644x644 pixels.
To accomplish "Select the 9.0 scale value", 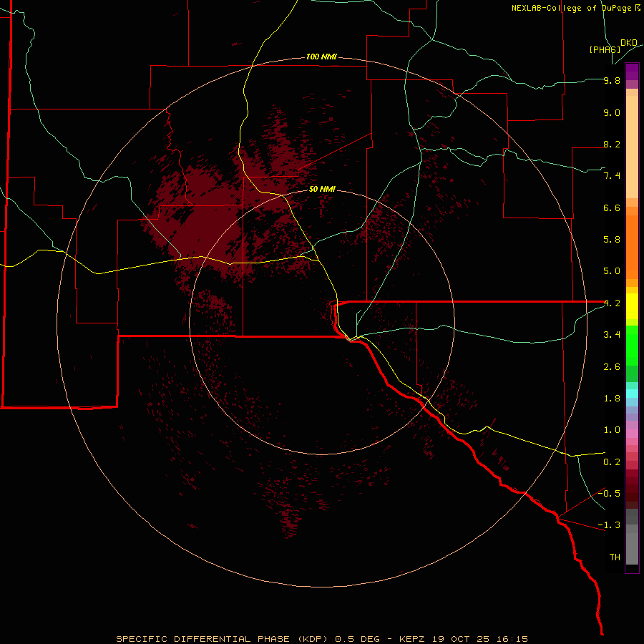I will [612, 112].
